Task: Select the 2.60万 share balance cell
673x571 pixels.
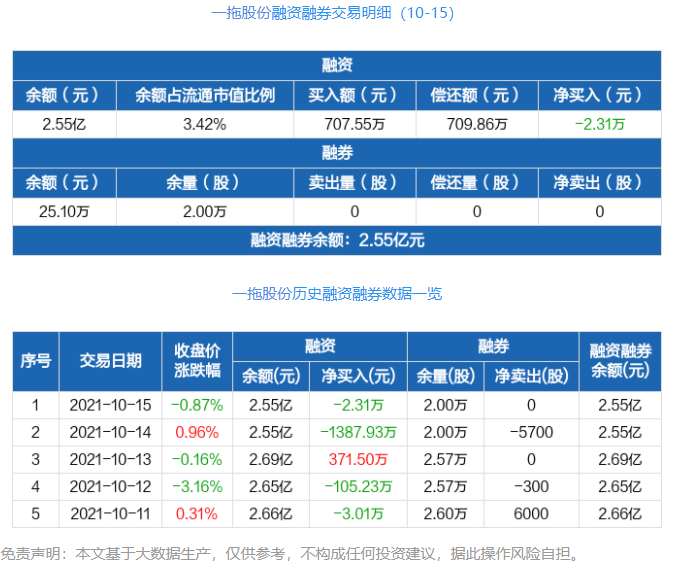Action: 446,514
